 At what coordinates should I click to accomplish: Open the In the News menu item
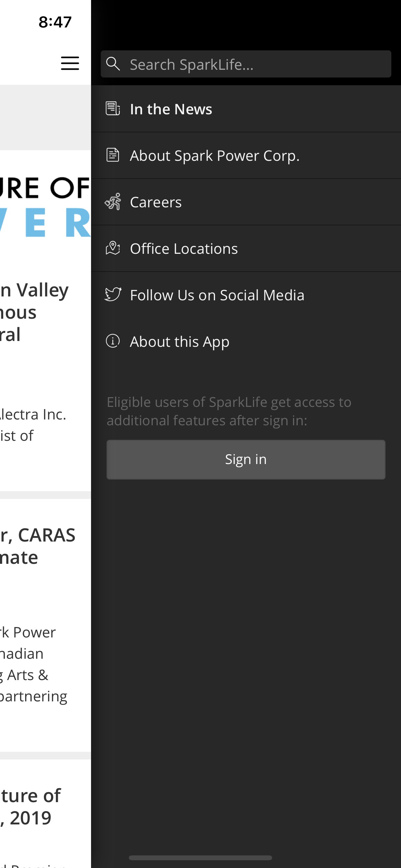pos(171,109)
